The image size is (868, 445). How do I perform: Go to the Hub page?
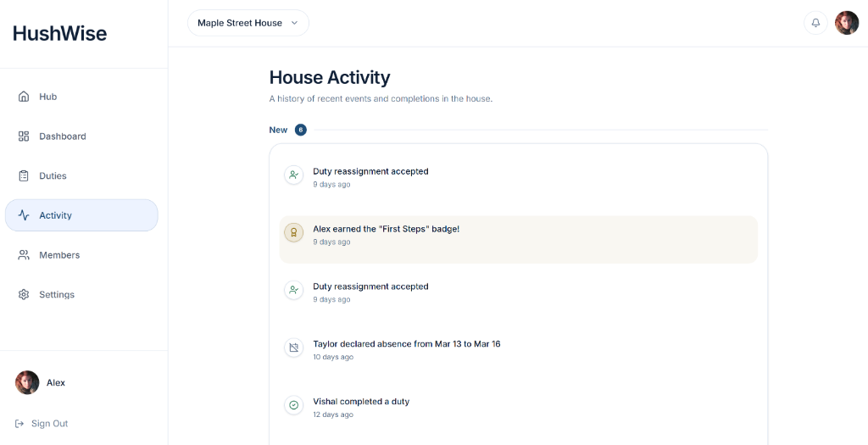pos(48,97)
